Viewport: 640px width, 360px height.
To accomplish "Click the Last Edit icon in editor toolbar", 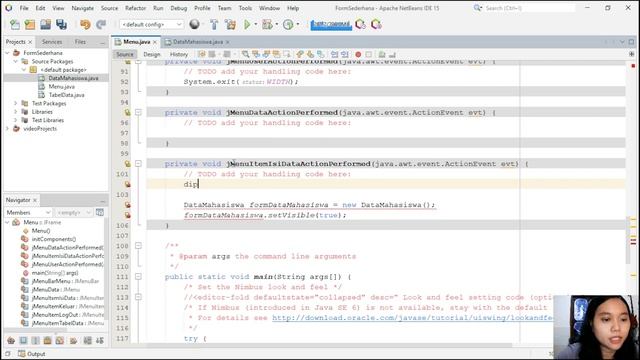I will pos(202,54).
